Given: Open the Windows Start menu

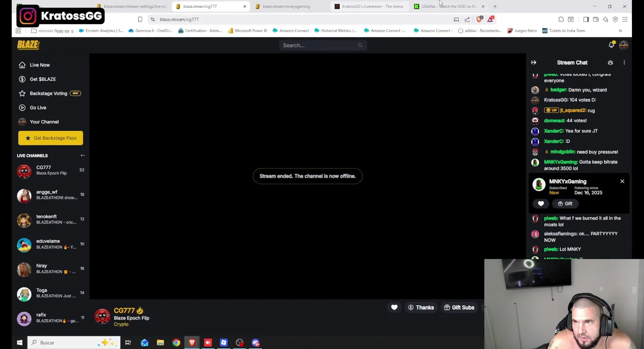Looking at the screenshot, I should click(19, 343).
